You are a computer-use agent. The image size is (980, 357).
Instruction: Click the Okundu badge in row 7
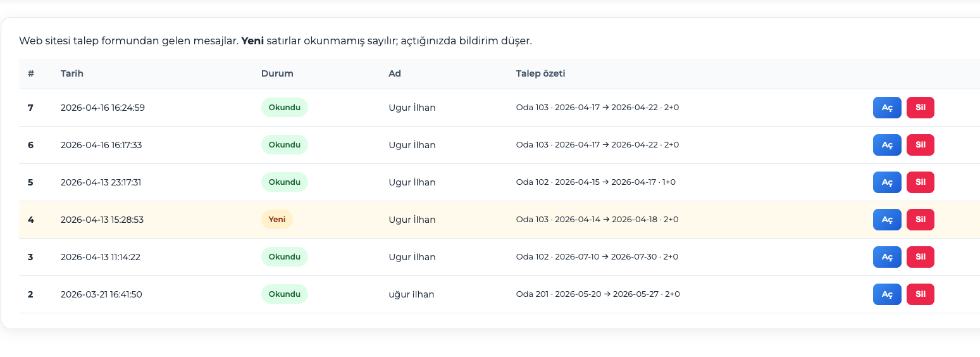point(284,108)
